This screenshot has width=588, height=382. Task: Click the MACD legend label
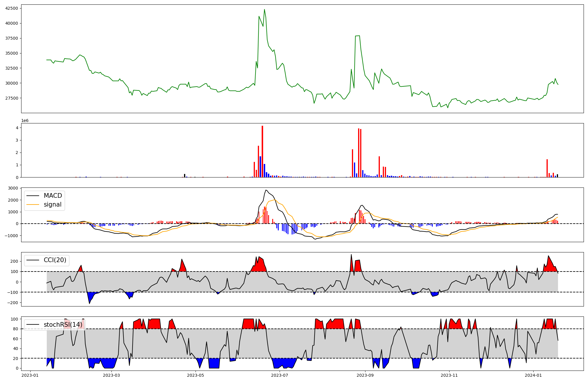pos(53,196)
